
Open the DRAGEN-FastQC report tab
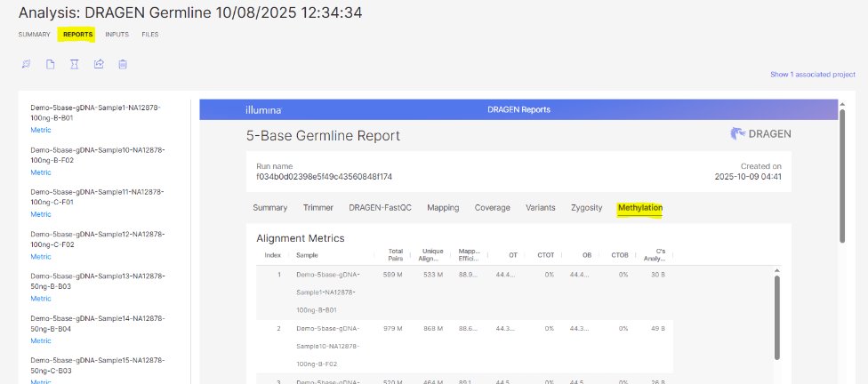pos(380,208)
